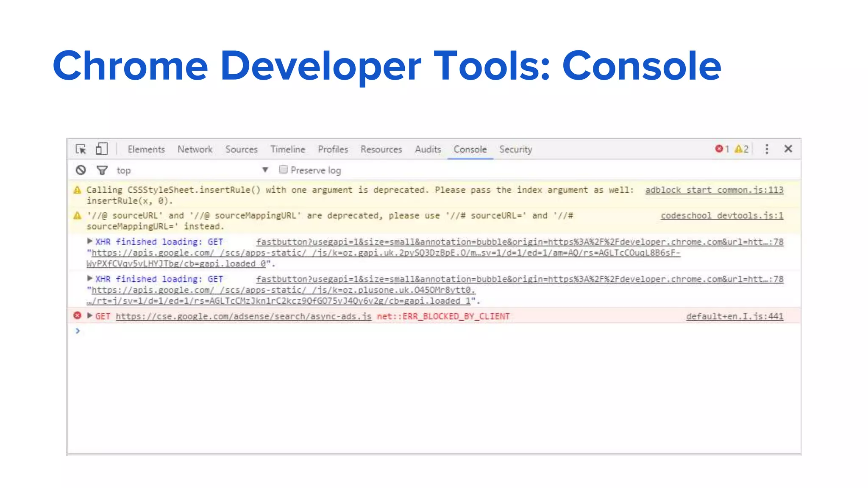Image resolution: width=868 pixels, height=488 pixels.
Task: Close the DevTools panel
Action: click(788, 149)
